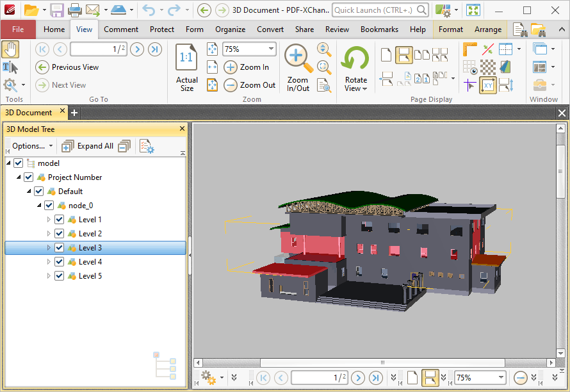Screen dimensions: 570x392
Task: Click the Zoom In button
Action: [x=247, y=67]
